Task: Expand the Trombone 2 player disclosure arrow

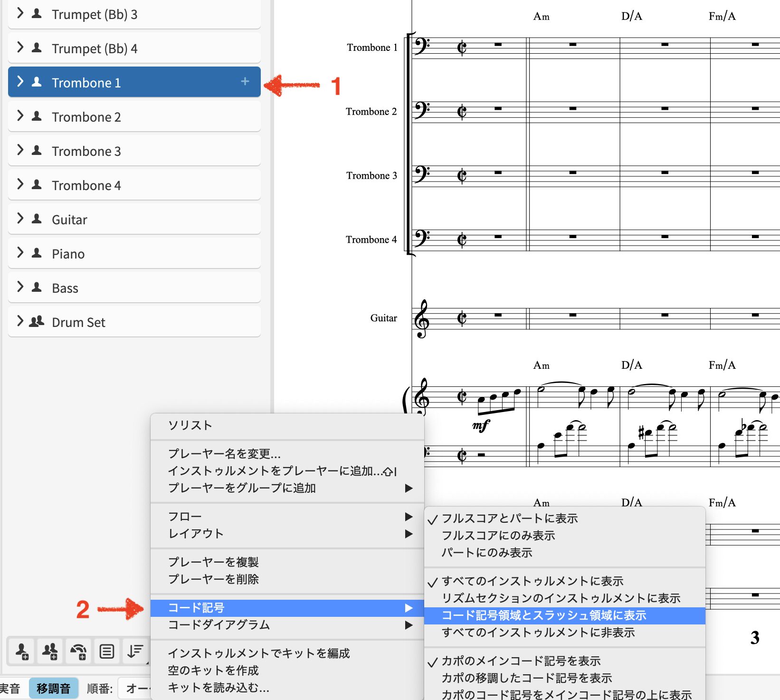Action: coord(20,116)
